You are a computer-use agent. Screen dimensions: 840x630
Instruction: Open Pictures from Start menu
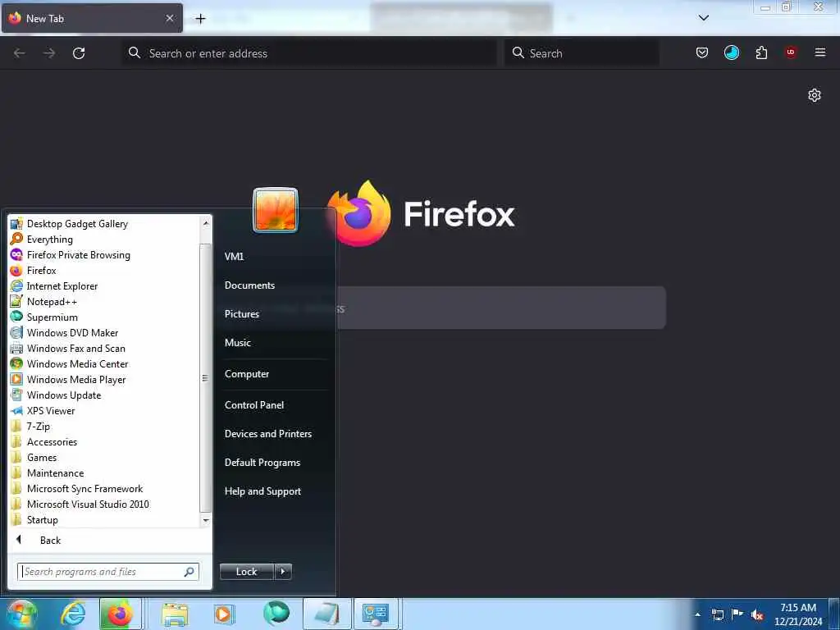[242, 314]
